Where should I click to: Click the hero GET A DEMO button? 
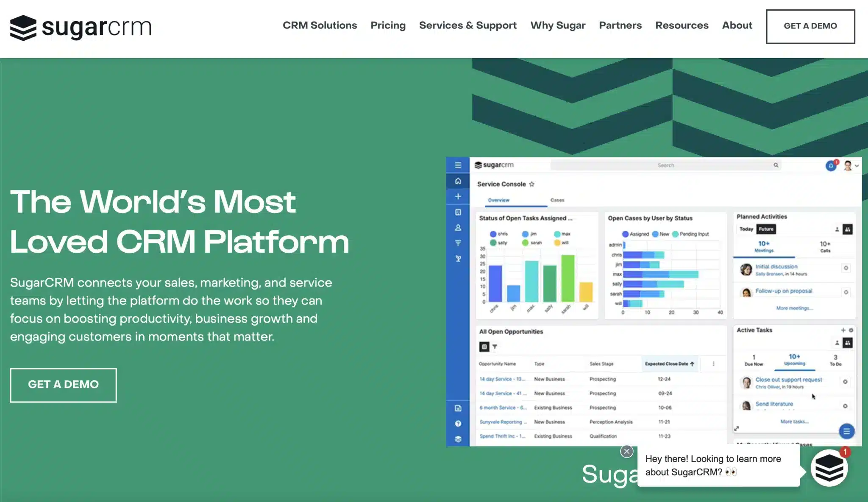[x=63, y=385]
